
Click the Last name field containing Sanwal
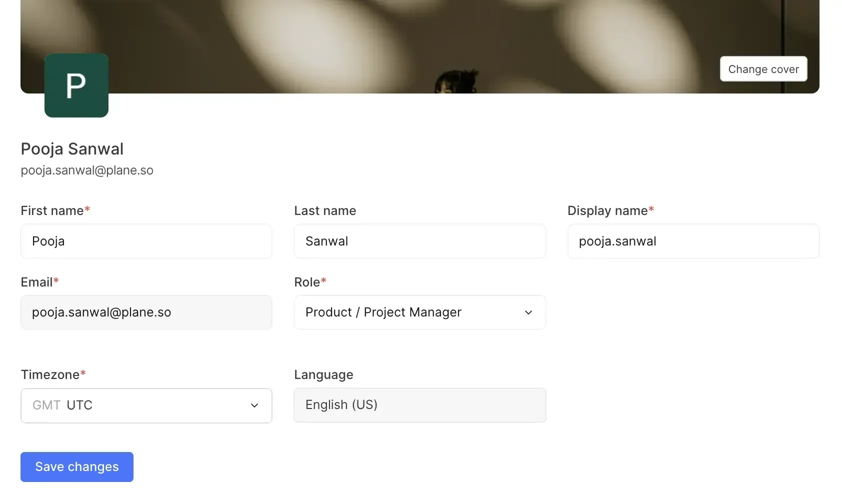419,241
